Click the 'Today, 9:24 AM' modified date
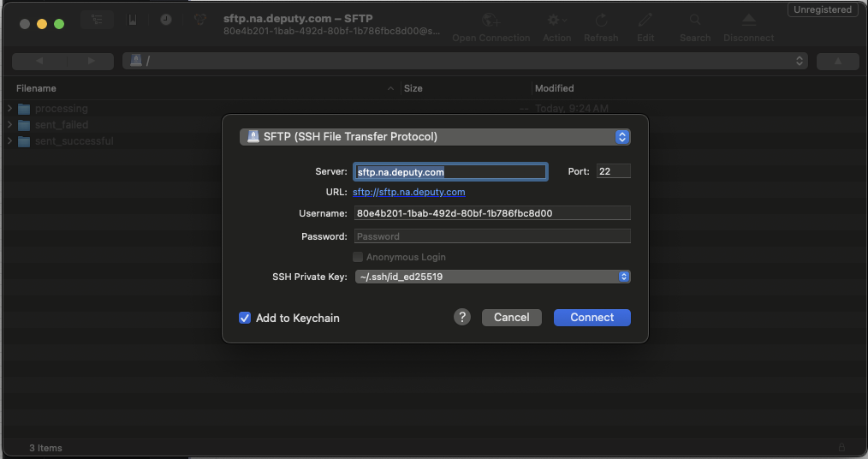The image size is (868, 459). (571, 109)
